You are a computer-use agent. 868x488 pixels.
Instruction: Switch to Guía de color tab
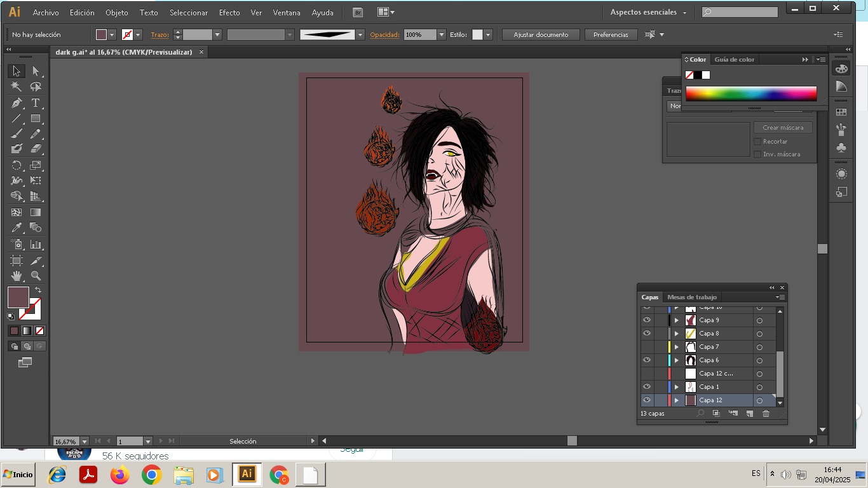tap(734, 59)
